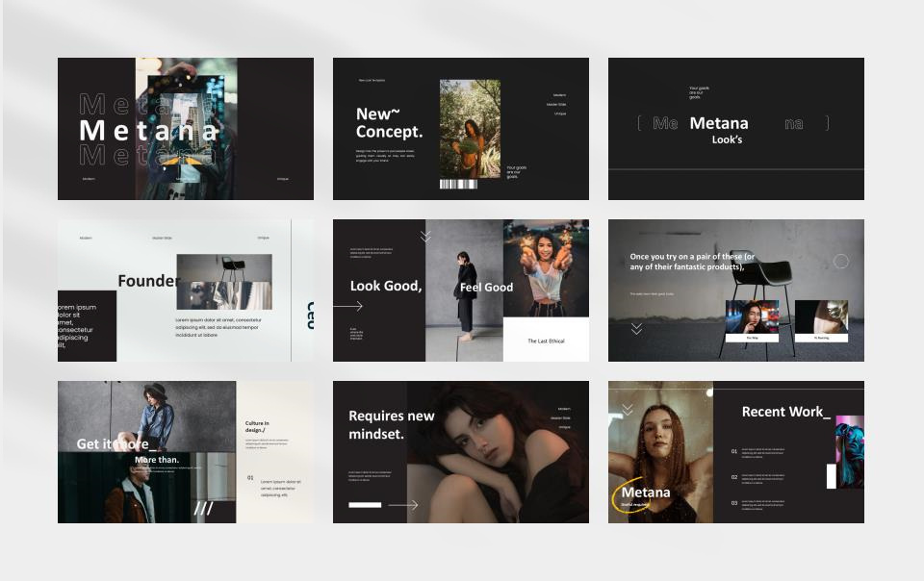The width and height of the screenshot is (924, 581).
Task: Click the double chevron below the fantastic products text
Action: [636, 329]
